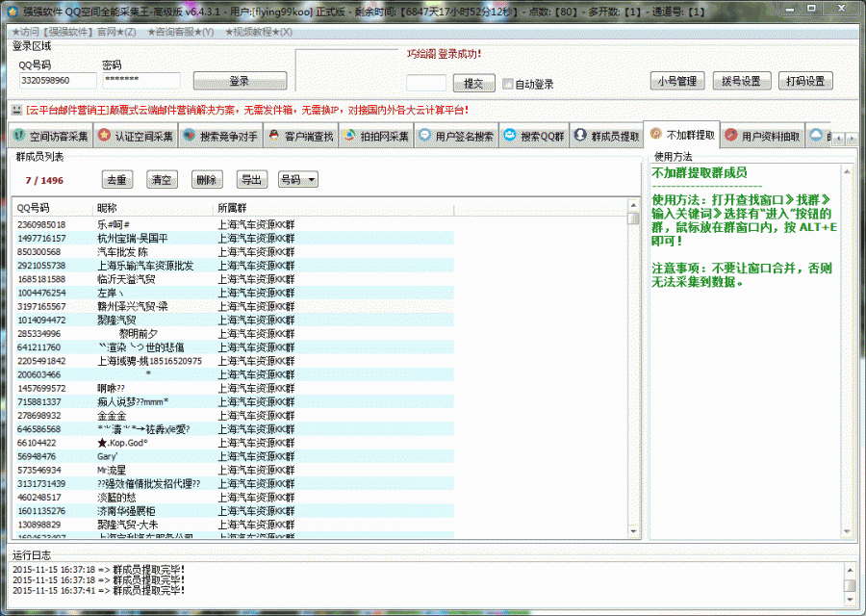
Task: Select row with QQ 285334996
Action: point(234,334)
